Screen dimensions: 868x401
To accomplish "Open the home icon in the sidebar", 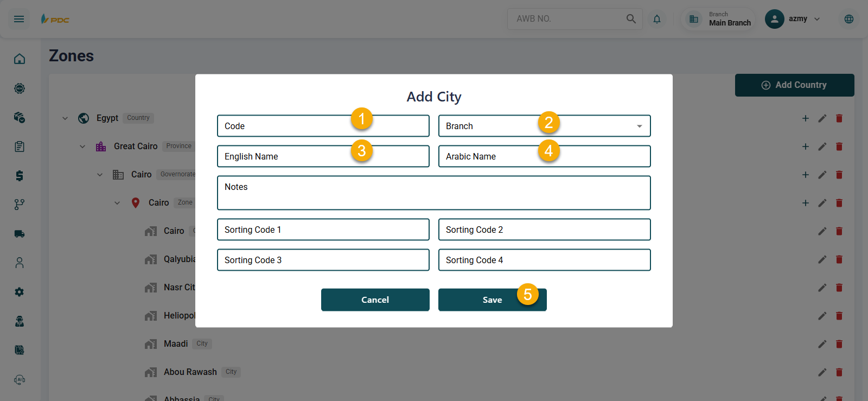I will [x=20, y=59].
